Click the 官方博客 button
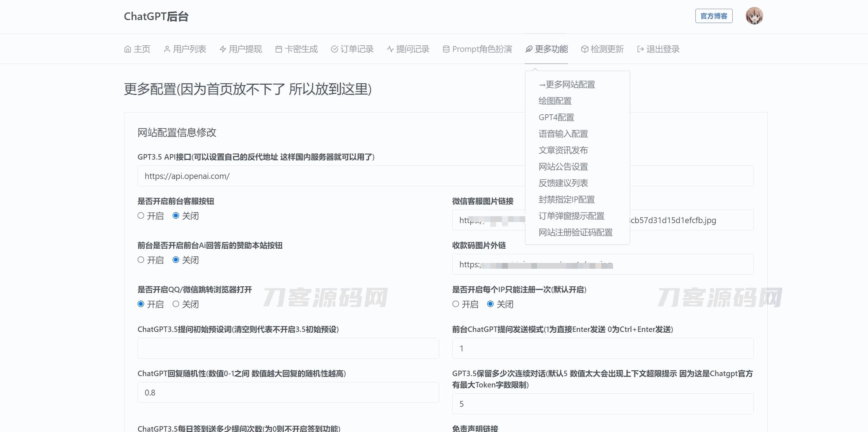868x432 pixels. (x=714, y=16)
